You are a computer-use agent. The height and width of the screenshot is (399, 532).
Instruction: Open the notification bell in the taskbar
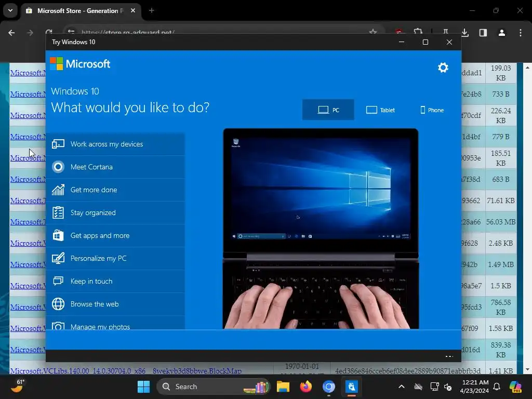pyautogui.click(x=497, y=387)
